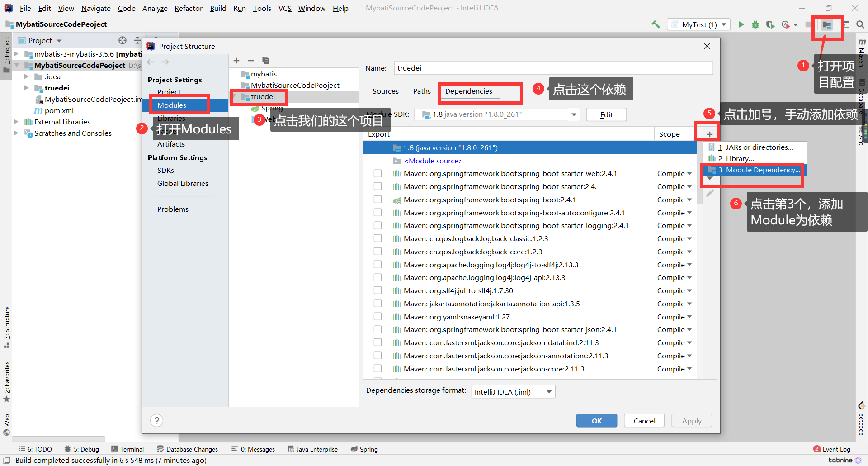868x466 pixels.
Task: Change scope of logback-core:1.2.3
Action: click(x=674, y=252)
